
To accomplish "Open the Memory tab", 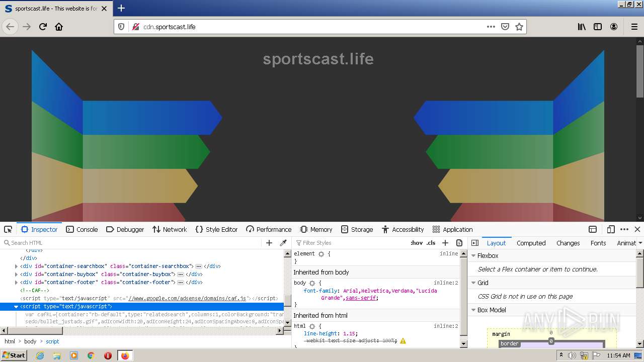I will (316, 229).
